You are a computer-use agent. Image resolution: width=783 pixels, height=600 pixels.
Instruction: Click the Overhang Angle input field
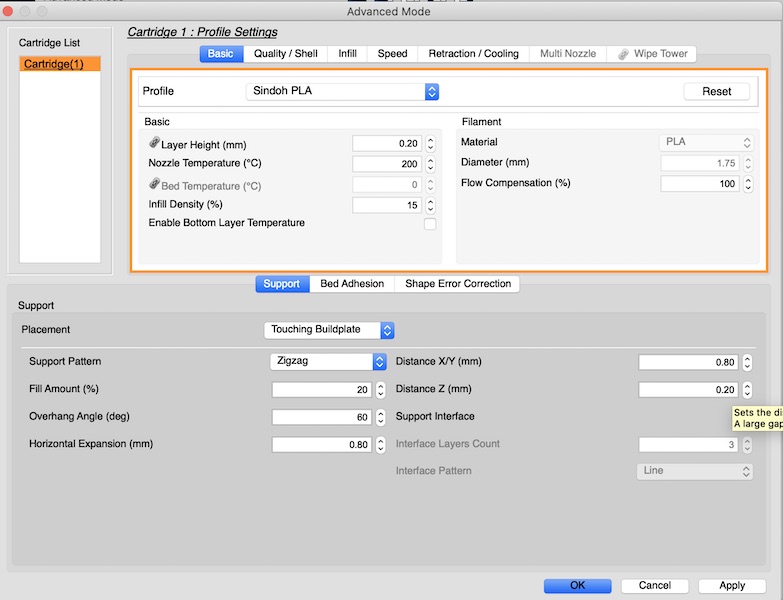tap(321, 418)
